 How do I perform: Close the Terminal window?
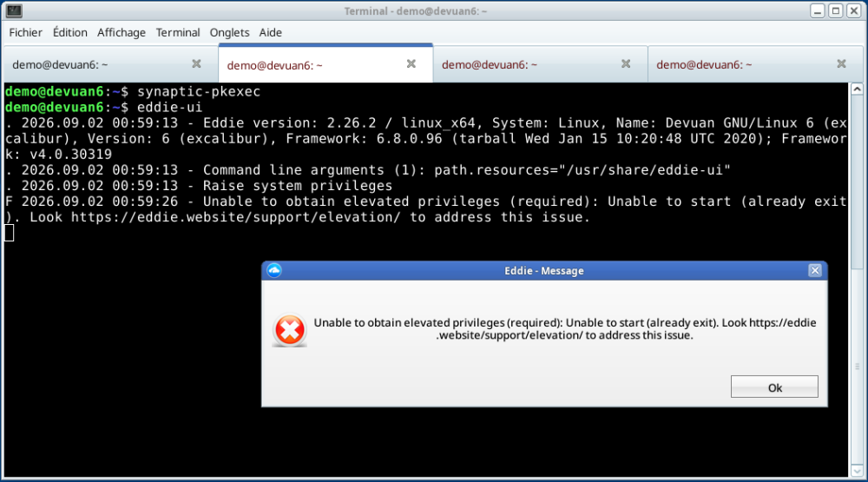tap(854, 10)
